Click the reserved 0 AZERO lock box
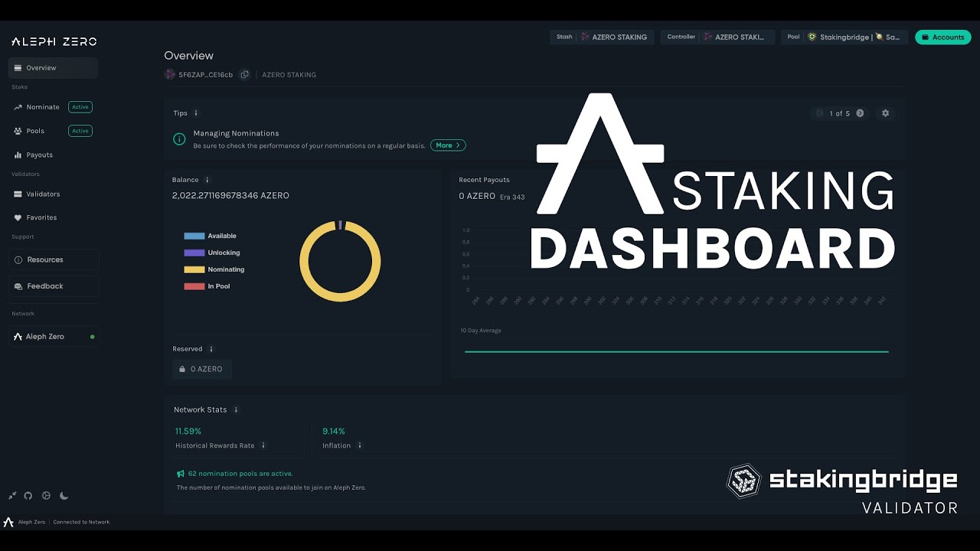Screen dimensions: 980x551 click(x=202, y=369)
